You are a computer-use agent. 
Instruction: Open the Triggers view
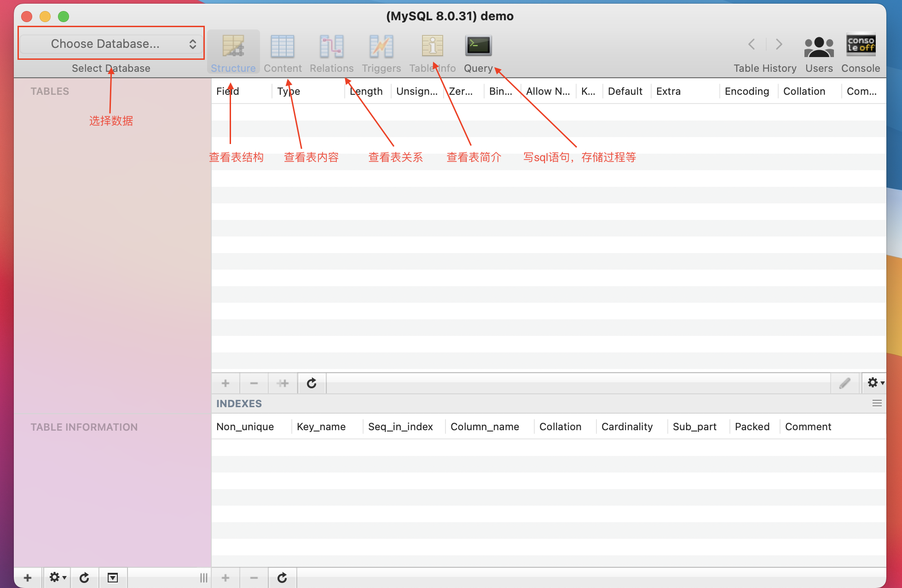pos(381,46)
